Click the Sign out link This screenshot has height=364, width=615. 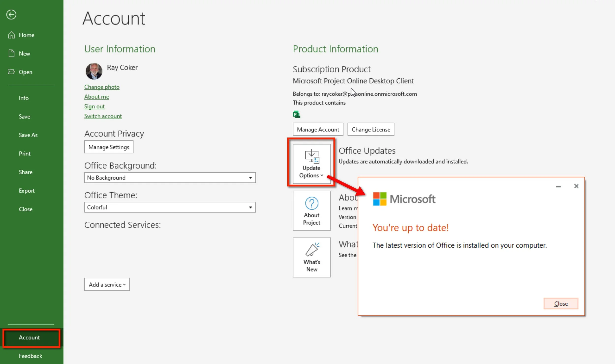(94, 106)
